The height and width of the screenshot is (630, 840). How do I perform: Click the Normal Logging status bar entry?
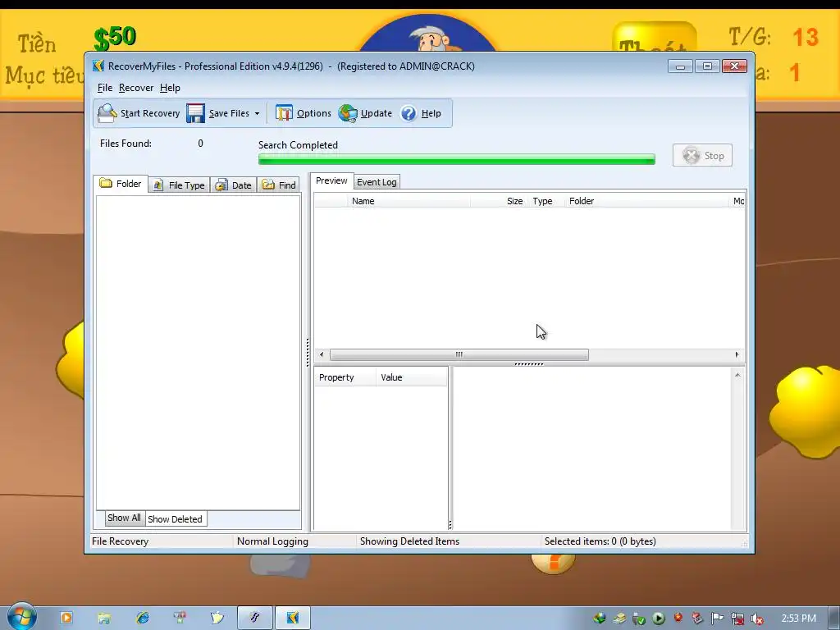coord(272,541)
